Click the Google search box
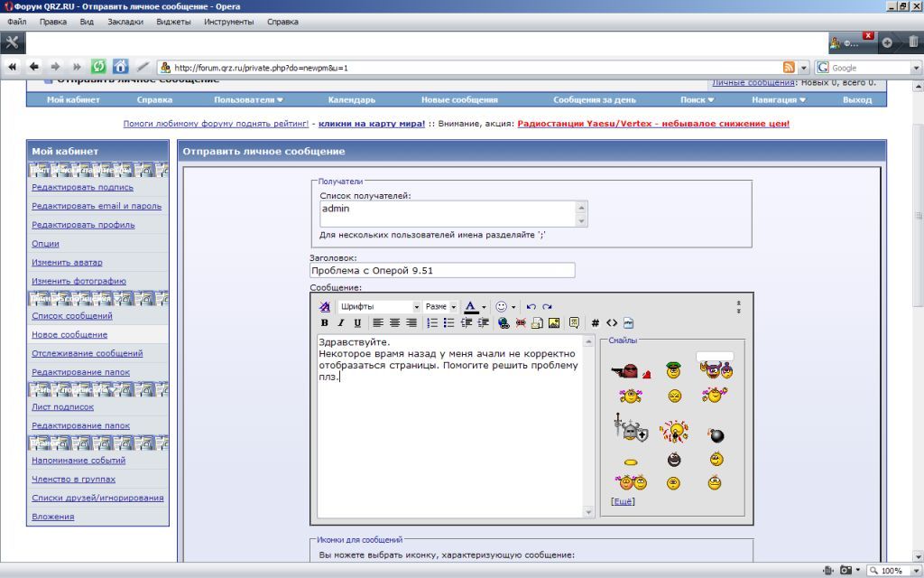 coord(870,68)
